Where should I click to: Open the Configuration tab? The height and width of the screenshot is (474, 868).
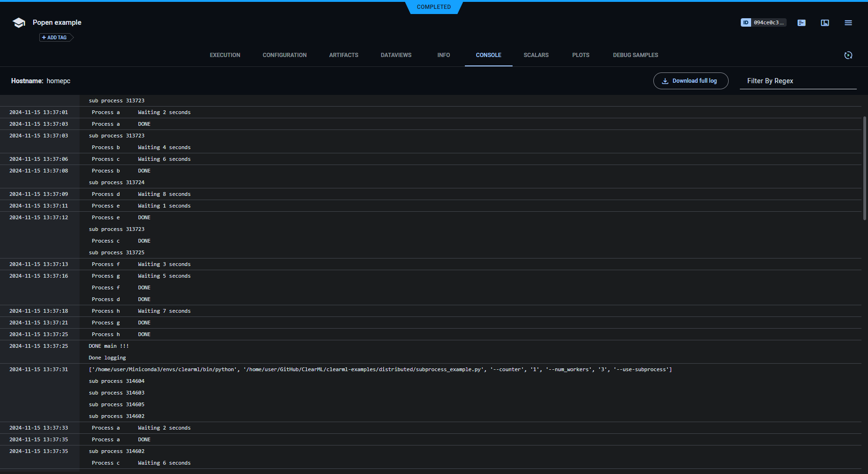284,55
